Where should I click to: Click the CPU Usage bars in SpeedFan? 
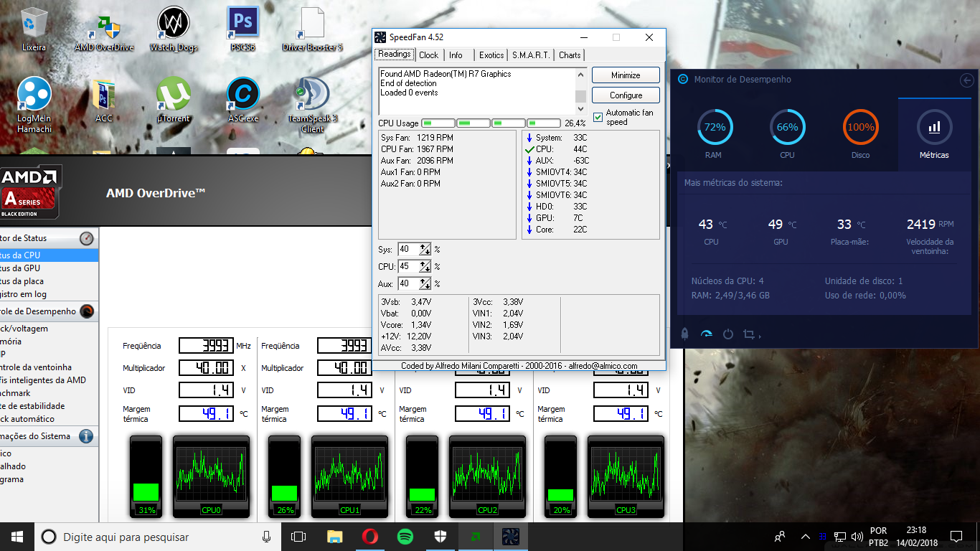click(491, 123)
